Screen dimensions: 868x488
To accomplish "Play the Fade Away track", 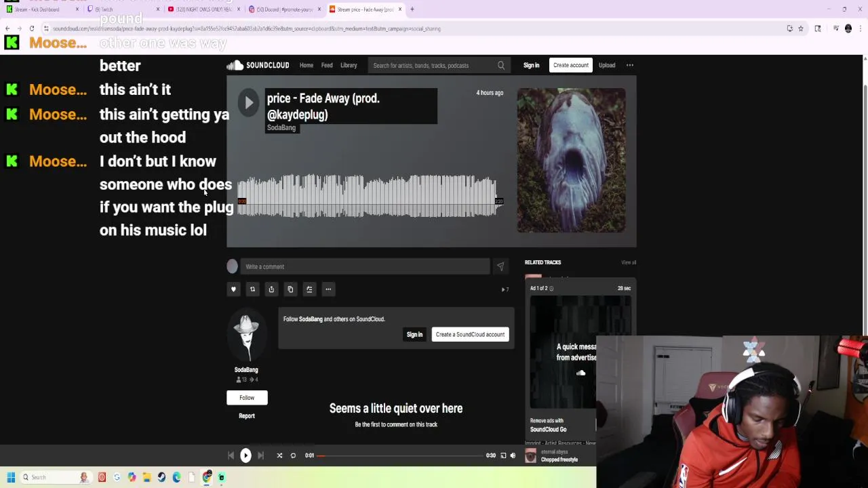I will [249, 102].
